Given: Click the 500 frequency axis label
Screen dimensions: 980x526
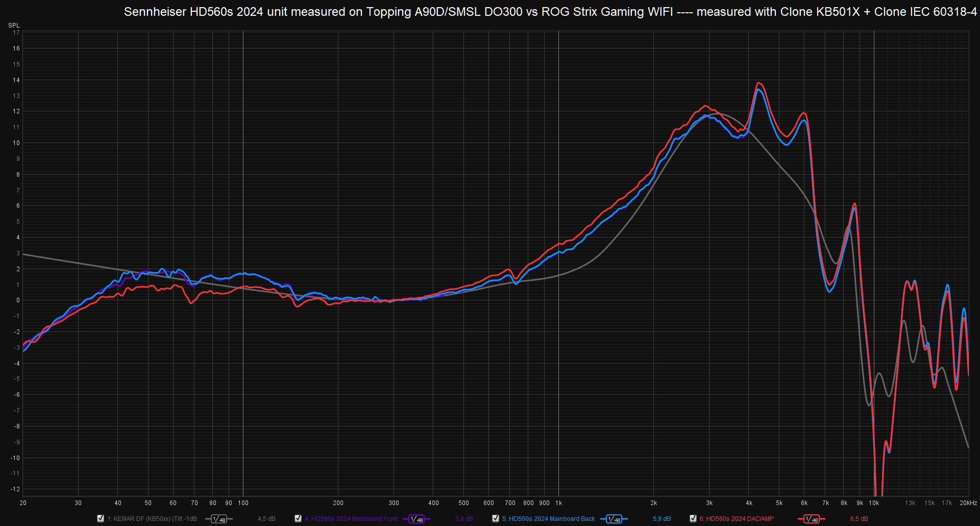Looking at the screenshot, I should [464, 503].
